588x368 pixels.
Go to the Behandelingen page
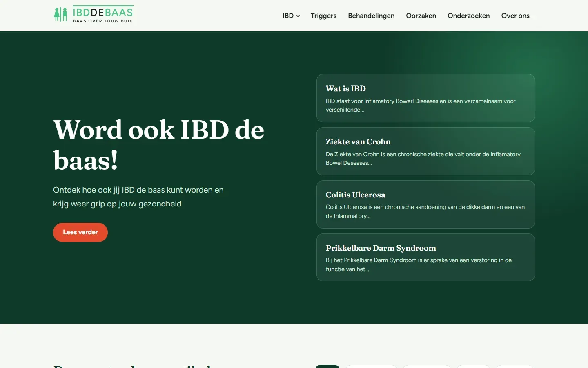pyautogui.click(x=371, y=16)
